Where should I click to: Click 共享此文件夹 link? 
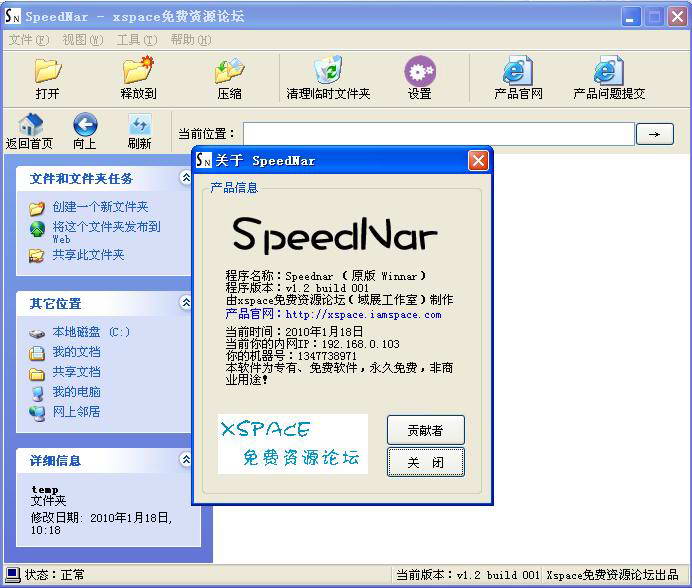[x=88, y=255]
